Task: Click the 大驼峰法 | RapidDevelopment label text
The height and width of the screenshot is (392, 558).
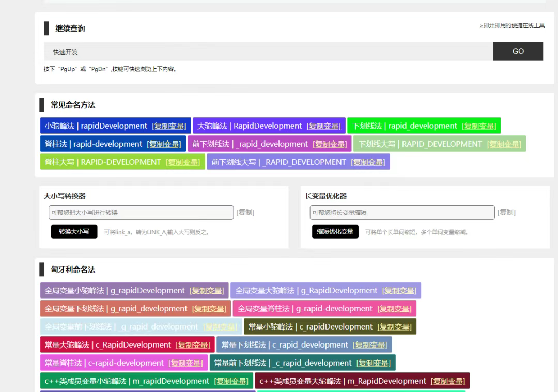Action: [250, 126]
